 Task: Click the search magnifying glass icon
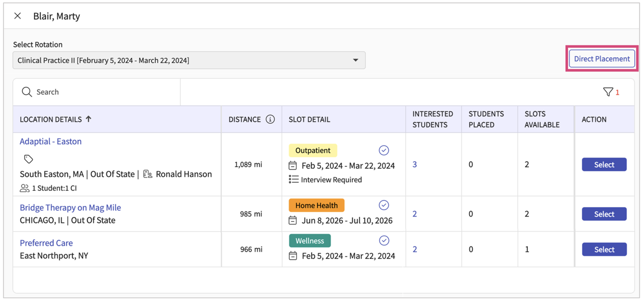click(x=27, y=92)
